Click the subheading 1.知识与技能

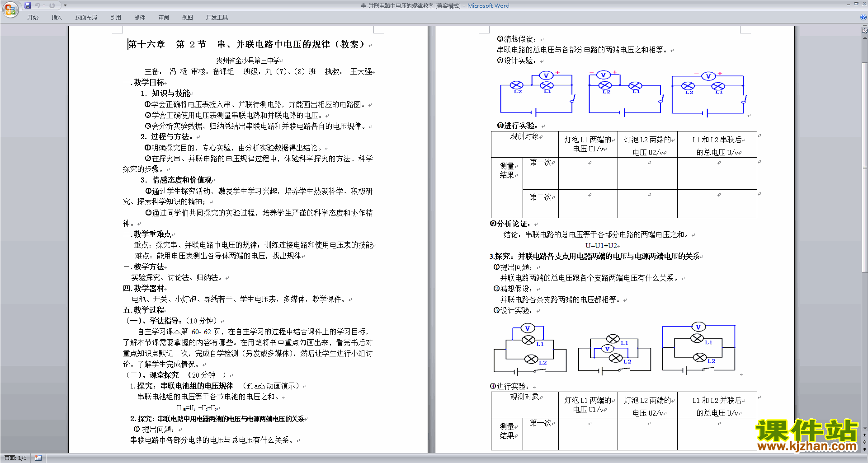pos(165,93)
